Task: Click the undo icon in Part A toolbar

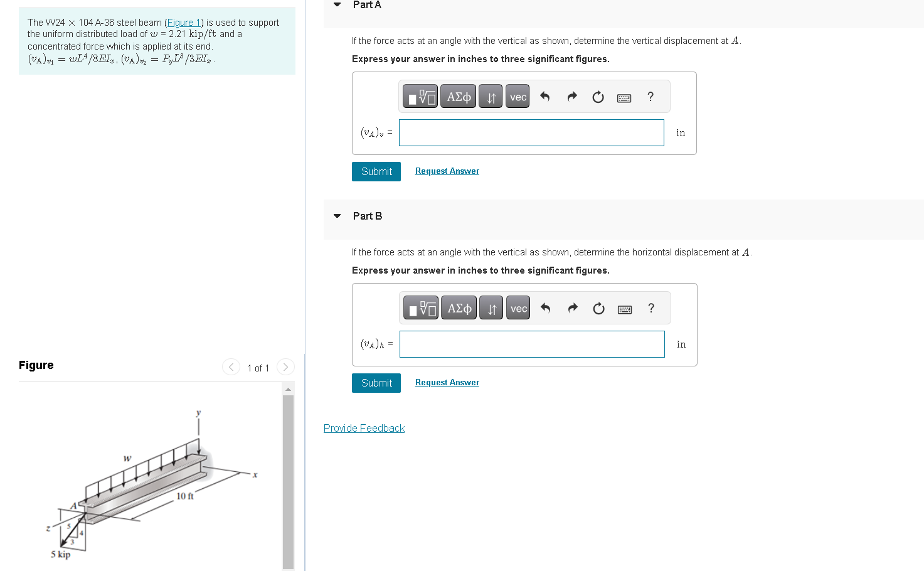Action: [544, 96]
